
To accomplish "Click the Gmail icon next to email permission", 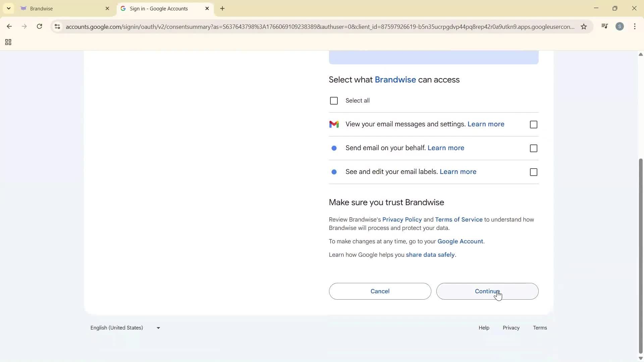I will pos(334,124).
